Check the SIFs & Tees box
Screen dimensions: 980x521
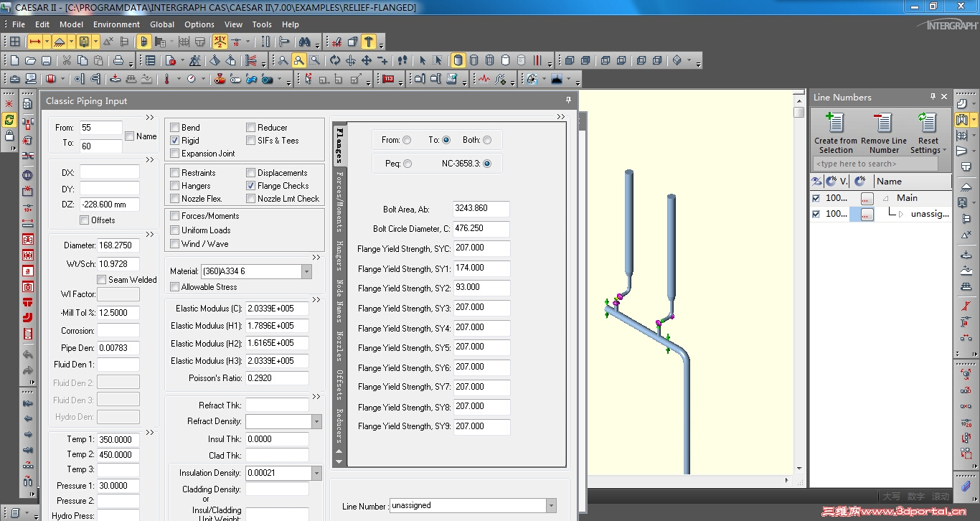coord(251,141)
